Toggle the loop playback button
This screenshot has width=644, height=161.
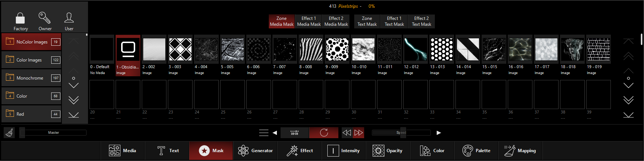pyautogui.click(x=324, y=133)
